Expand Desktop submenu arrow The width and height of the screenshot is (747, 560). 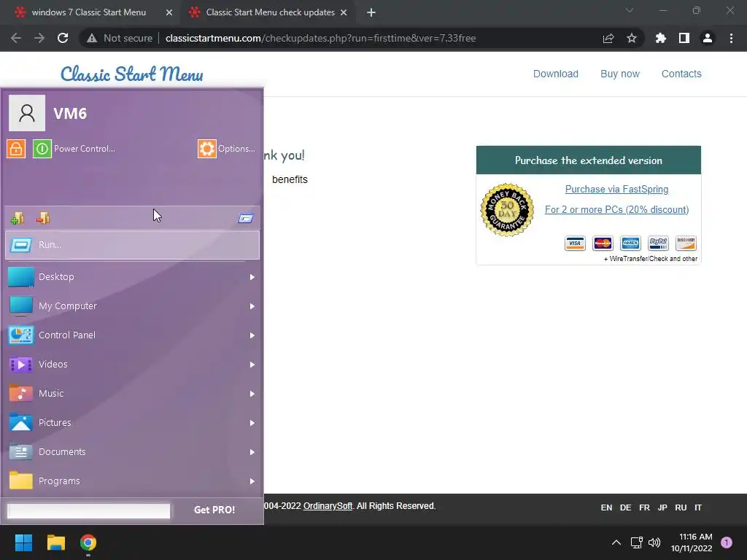click(252, 277)
